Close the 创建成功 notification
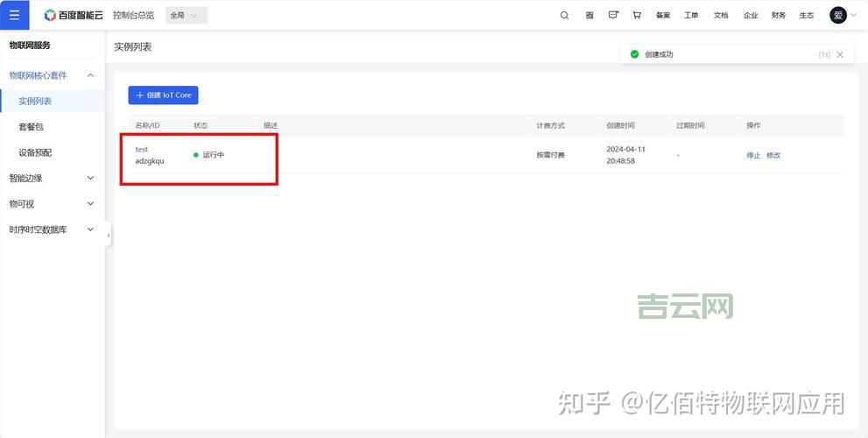This screenshot has height=438, width=868. tap(840, 54)
